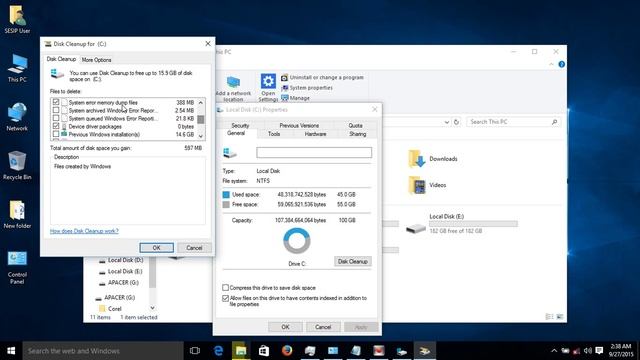The width and height of the screenshot is (640, 360).
Task: Select Local Disk (E:) drive icon
Action: (x=416, y=228)
